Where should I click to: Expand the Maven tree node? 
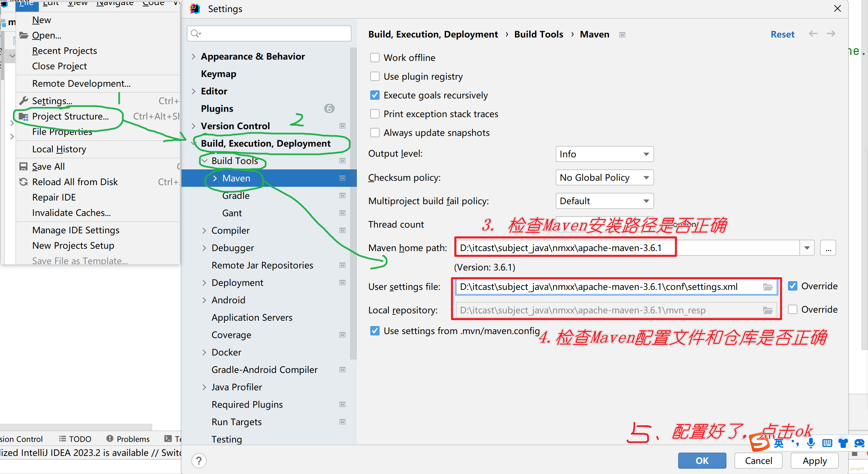click(215, 178)
